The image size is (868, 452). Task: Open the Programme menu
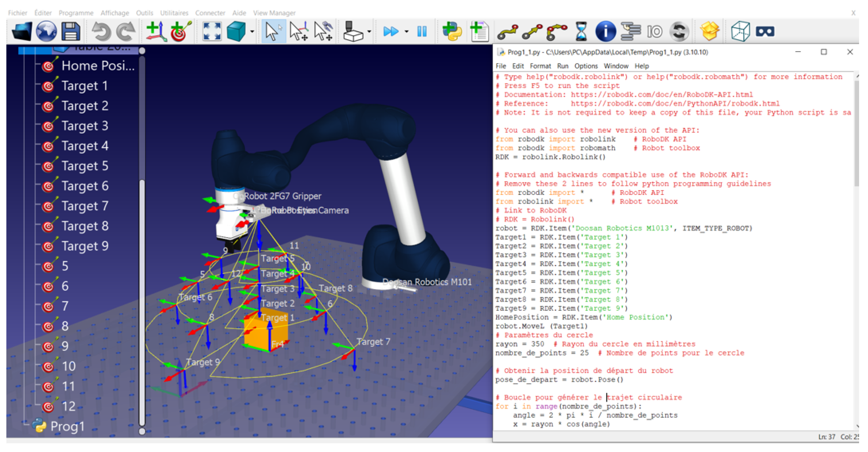coord(76,13)
